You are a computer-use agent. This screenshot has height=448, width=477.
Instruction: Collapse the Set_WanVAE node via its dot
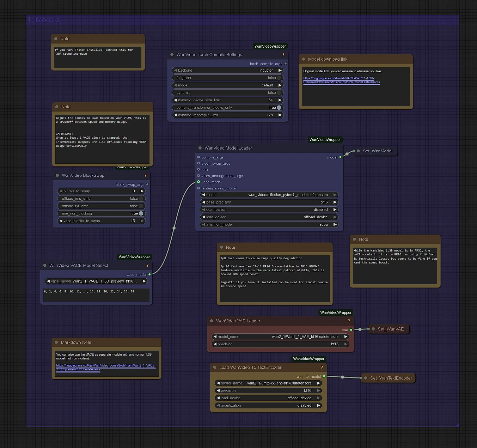[373, 329]
